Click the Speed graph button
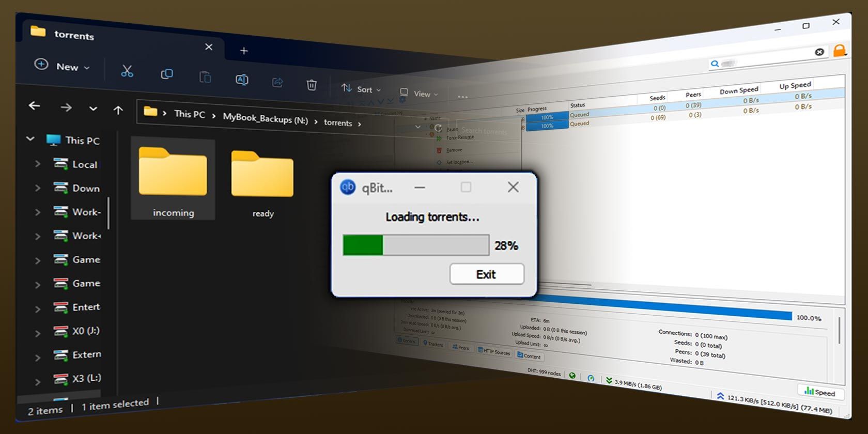The height and width of the screenshot is (434, 868). (x=820, y=393)
